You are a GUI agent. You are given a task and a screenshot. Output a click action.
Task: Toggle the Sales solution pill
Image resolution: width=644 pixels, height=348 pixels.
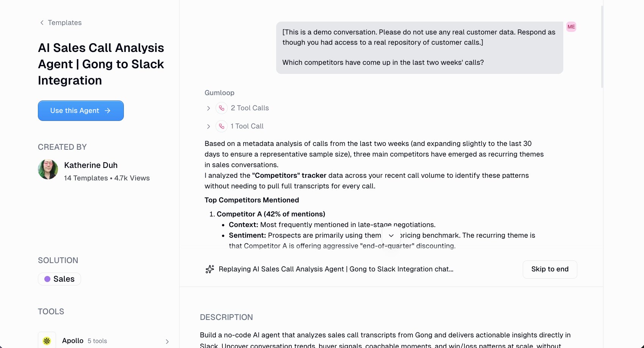tap(59, 279)
